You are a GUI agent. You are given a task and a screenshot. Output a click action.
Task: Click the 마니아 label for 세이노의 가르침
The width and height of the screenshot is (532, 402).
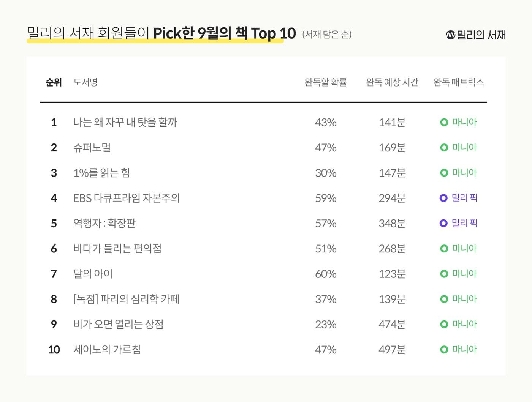(x=464, y=349)
